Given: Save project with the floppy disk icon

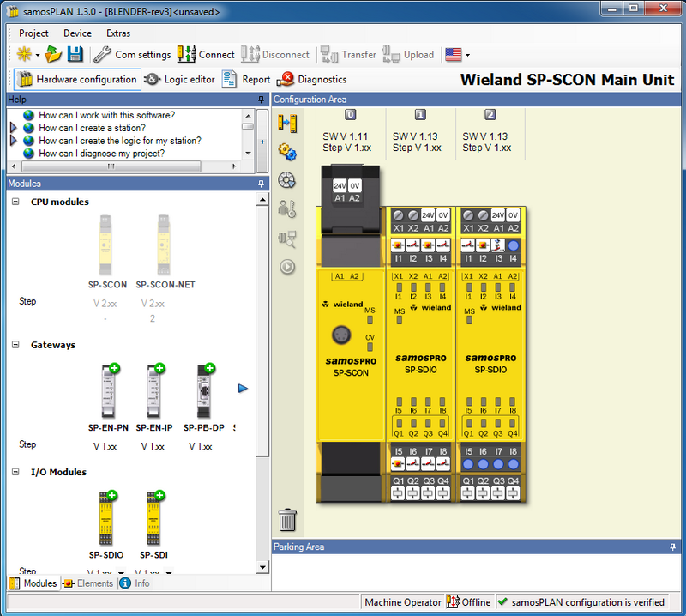Looking at the screenshot, I should 75,54.
